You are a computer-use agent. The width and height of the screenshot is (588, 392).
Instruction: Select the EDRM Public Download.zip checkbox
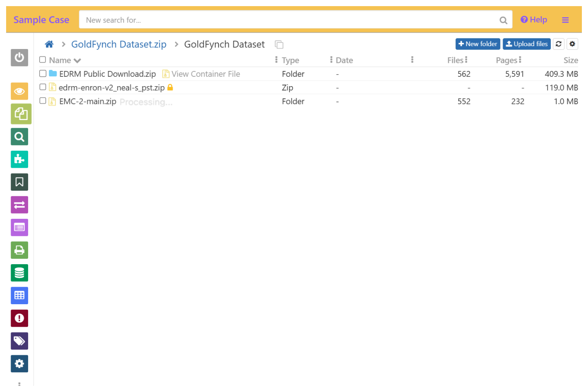[x=43, y=73]
